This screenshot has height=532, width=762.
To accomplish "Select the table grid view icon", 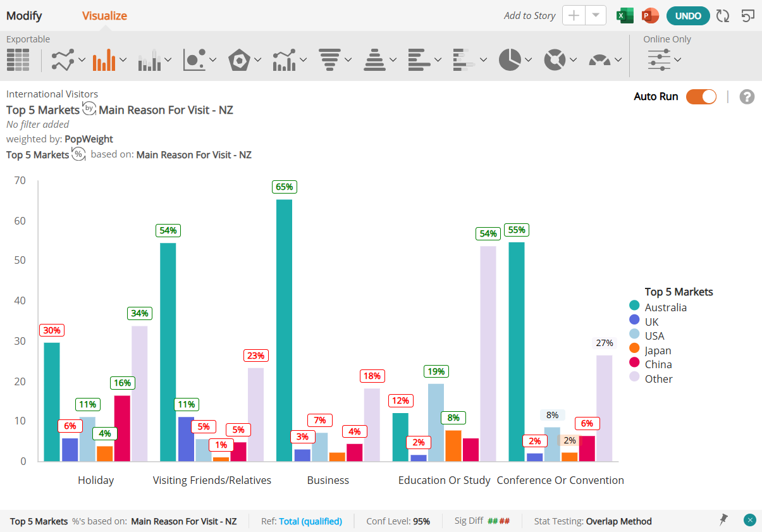I will click(x=18, y=59).
